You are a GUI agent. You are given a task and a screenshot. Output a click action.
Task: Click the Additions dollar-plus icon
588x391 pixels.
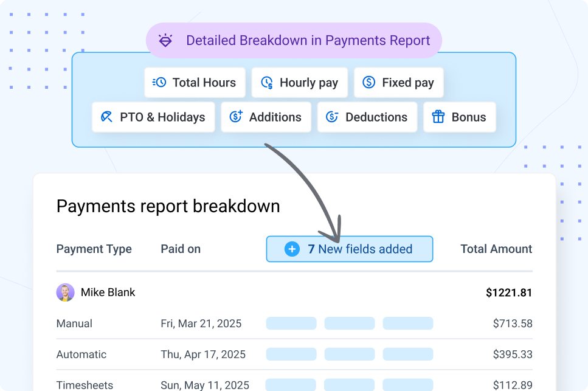236,117
